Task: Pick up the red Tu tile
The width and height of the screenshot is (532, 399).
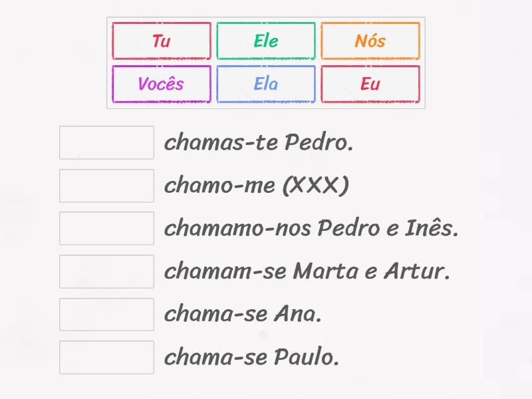Action: [x=162, y=41]
